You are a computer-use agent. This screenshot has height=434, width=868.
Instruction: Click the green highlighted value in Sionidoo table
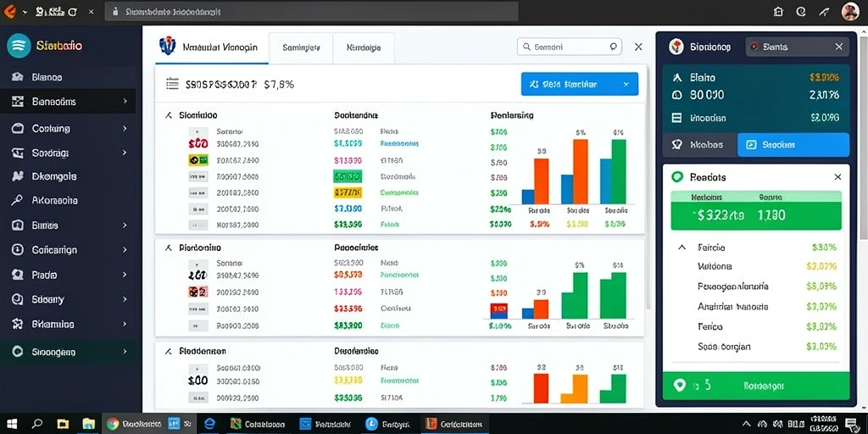pyautogui.click(x=348, y=176)
